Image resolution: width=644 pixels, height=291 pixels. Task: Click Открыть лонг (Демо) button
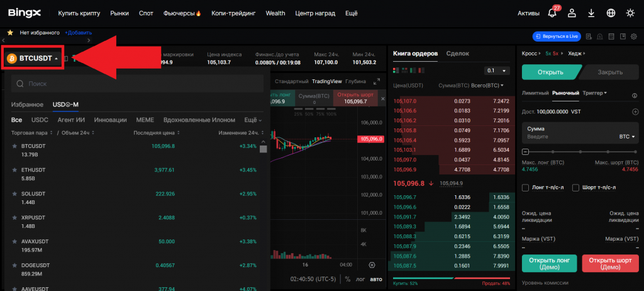point(549,263)
